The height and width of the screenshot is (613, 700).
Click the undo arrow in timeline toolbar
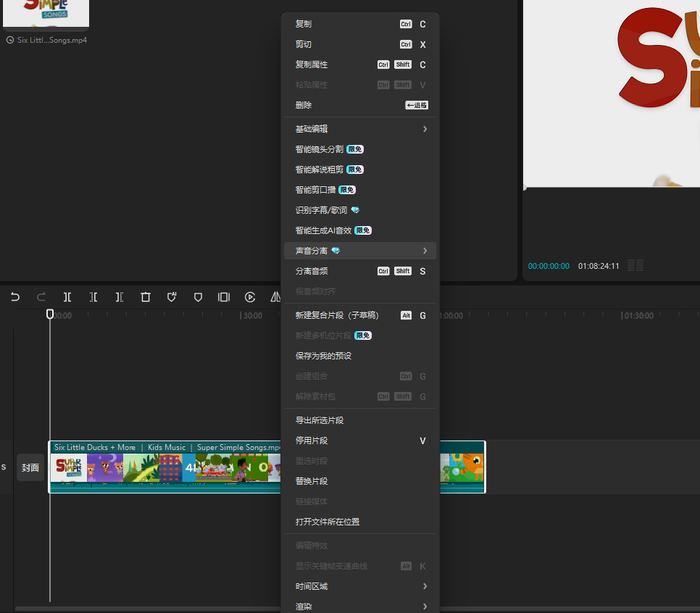pyautogui.click(x=15, y=297)
